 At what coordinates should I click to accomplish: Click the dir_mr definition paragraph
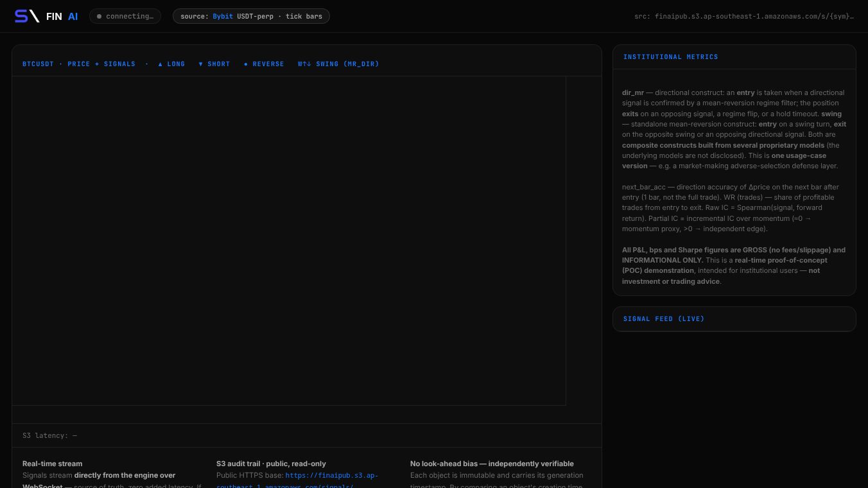tap(734, 129)
